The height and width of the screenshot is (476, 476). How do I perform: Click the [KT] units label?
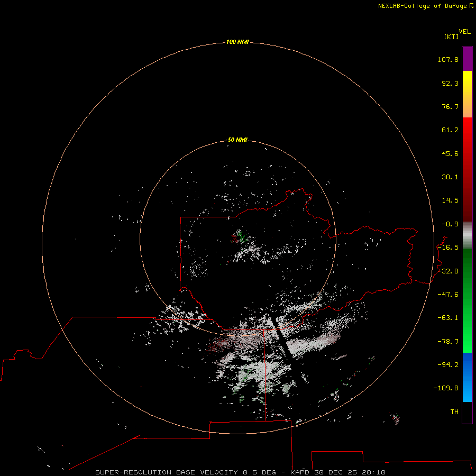tap(452, 36)
